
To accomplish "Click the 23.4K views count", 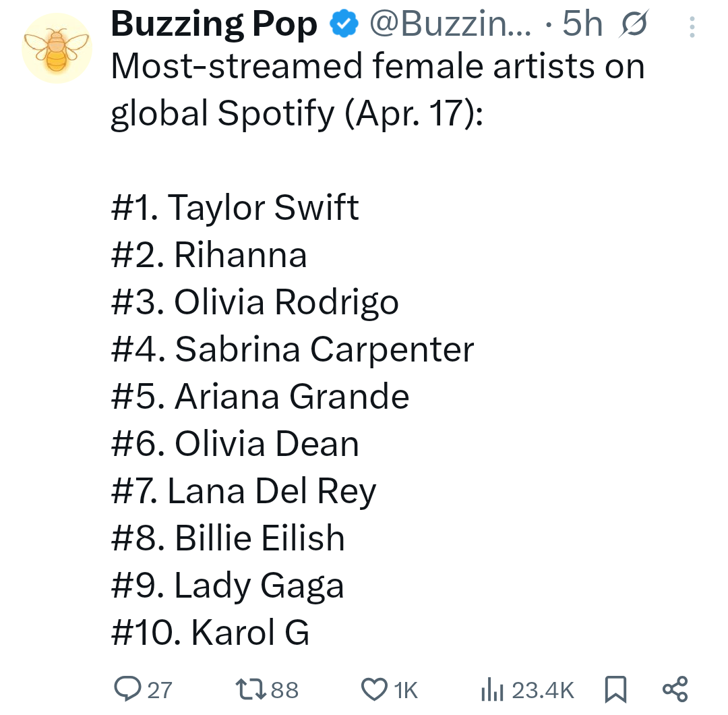I will tap(543, 690).
